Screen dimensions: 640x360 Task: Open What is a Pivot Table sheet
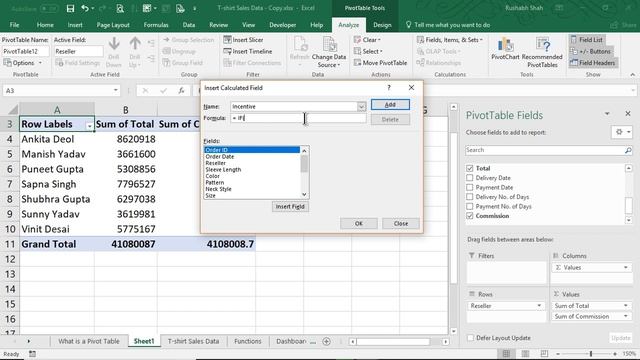tap(89, 341)
